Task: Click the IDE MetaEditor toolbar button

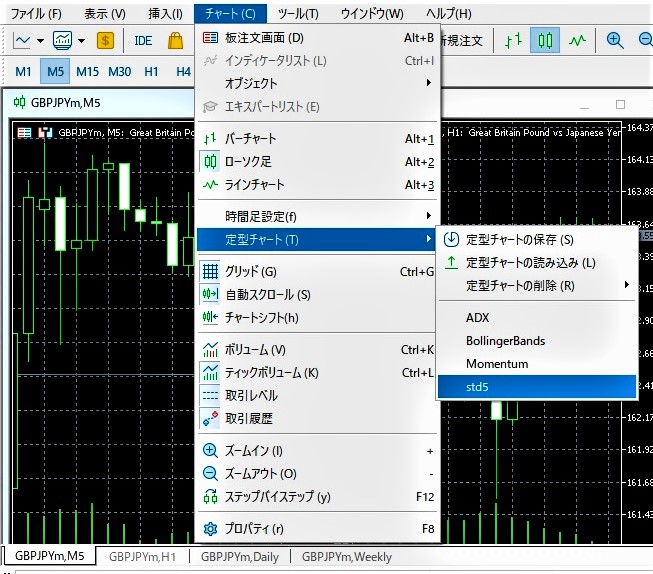Action: coord(143,41)
